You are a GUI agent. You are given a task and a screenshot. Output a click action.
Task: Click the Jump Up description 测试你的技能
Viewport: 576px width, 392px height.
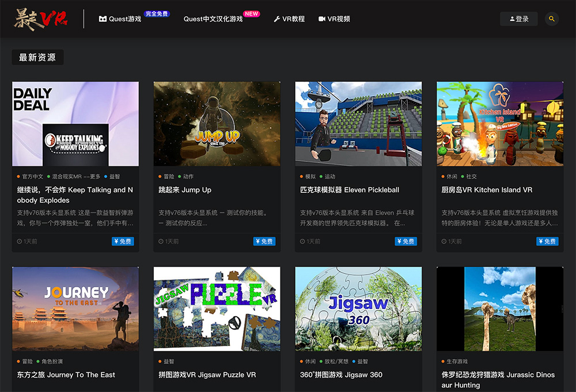pyautogui.click(x=214, y=218)
